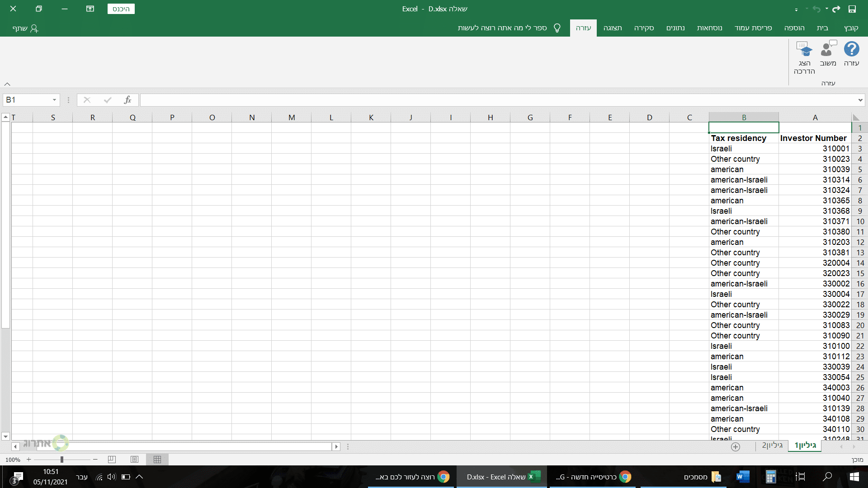Screen dimensions: 868x488
Task: Expand the formula bar chevron
Action: [x=860, y=100]
